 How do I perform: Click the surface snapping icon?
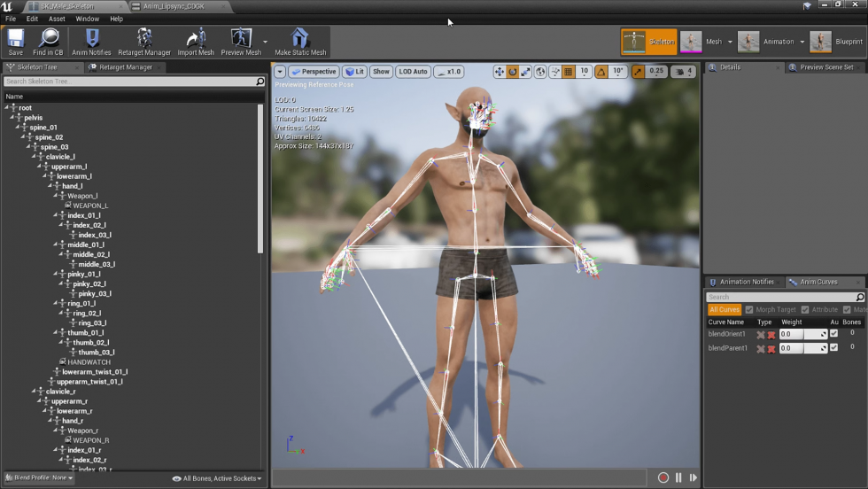[556, 72]
